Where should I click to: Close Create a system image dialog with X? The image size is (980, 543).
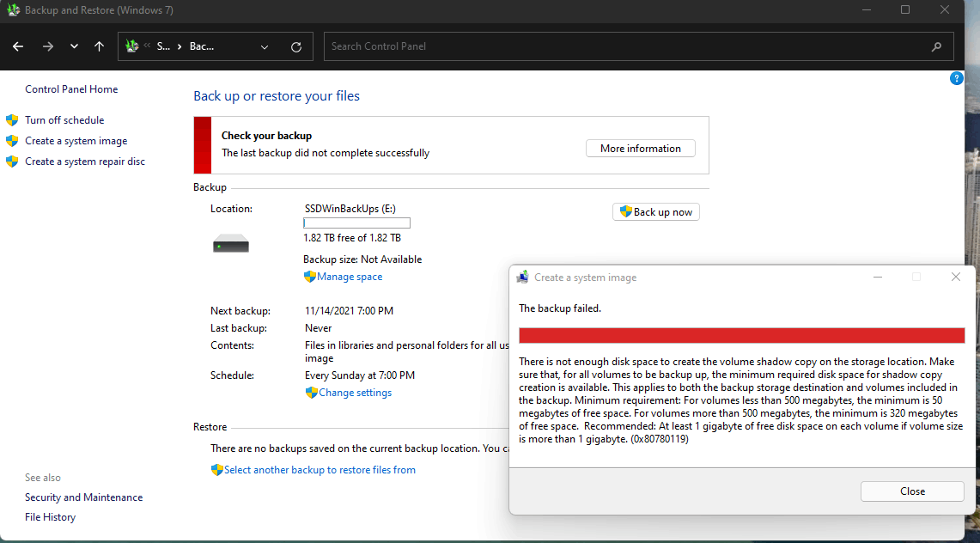coord(956,277)
